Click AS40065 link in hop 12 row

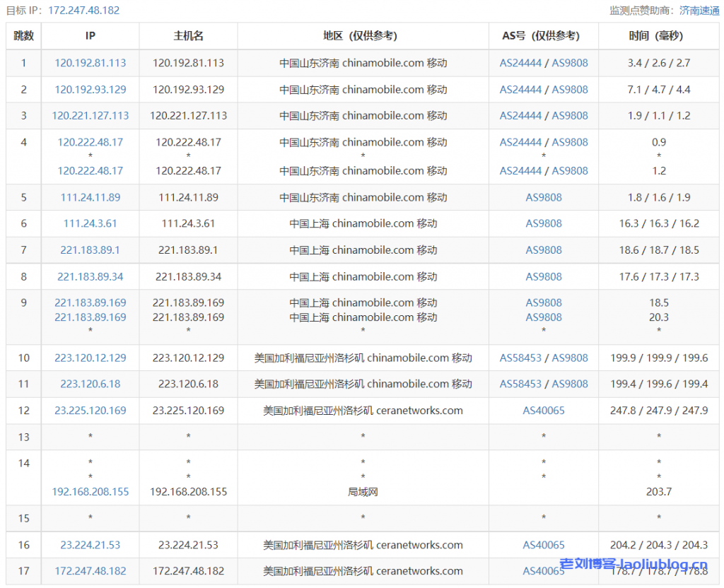544,411
